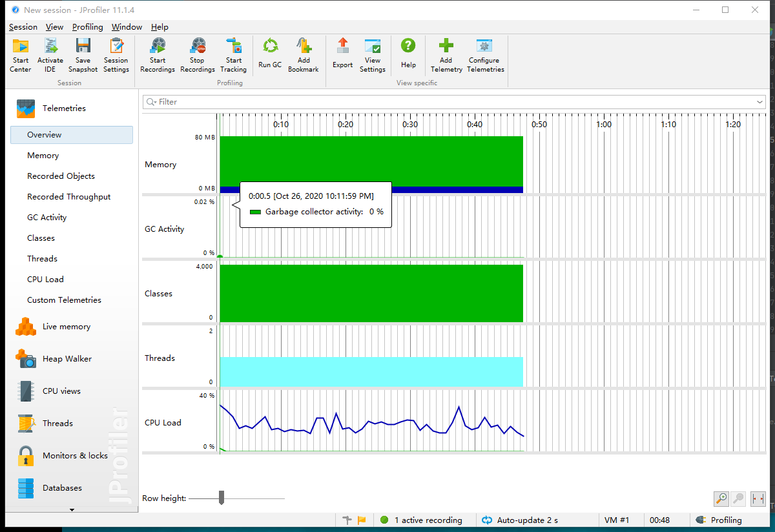Click the zoom out magnifier button
This screenshot has height=532, width=775.
(738, 498)
